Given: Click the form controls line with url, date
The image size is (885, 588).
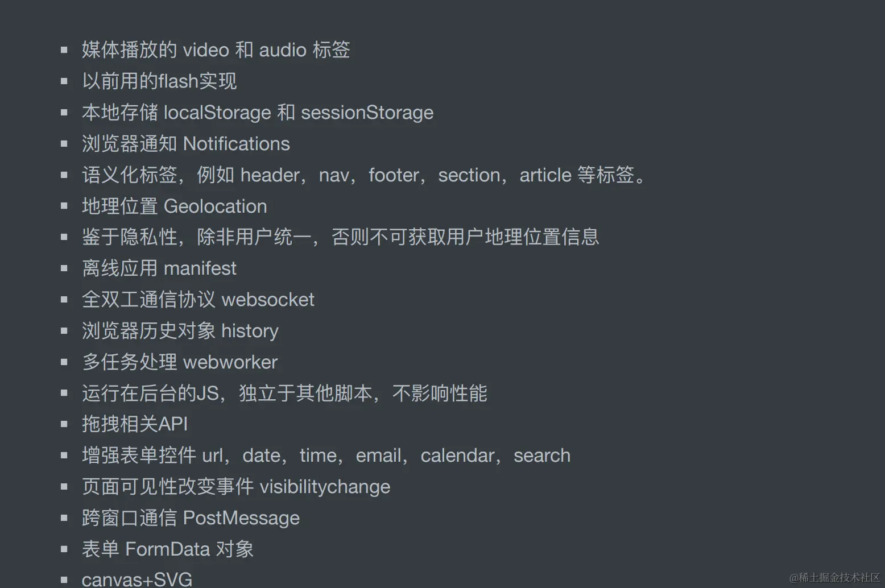Looking at the screenshot, I should point(326,456).
